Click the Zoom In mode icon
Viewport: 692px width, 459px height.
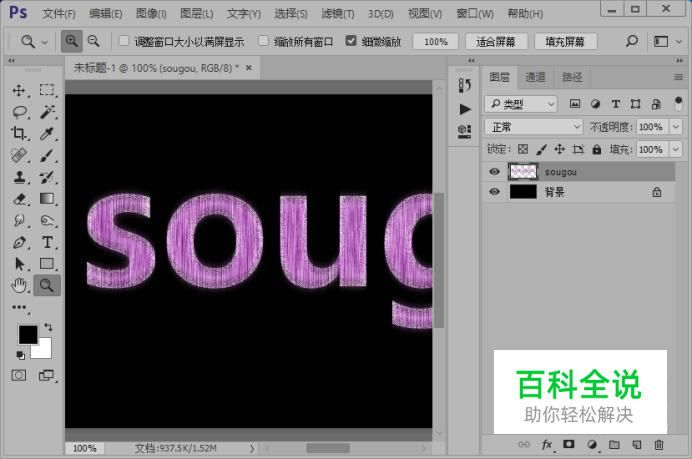coord(71,41)
